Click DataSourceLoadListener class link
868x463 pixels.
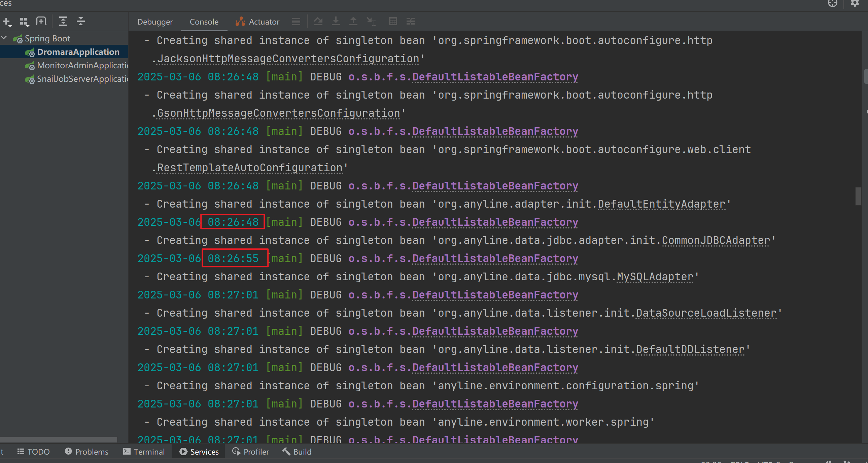[x=706, y=313]
